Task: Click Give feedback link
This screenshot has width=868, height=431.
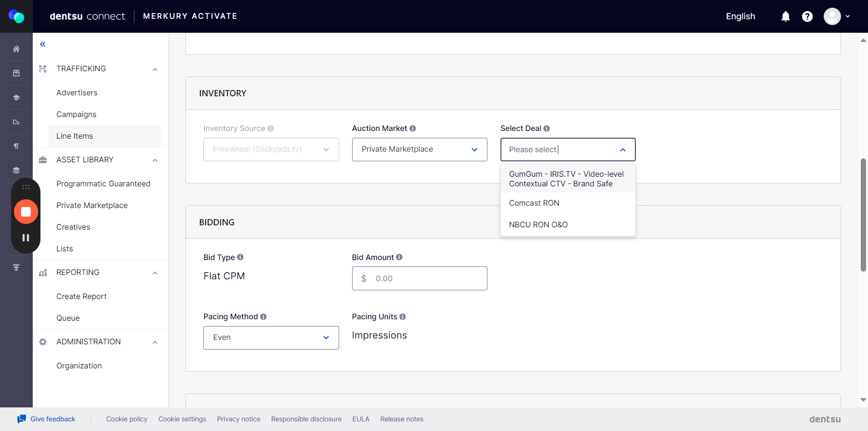Action: tap(53, 419)
